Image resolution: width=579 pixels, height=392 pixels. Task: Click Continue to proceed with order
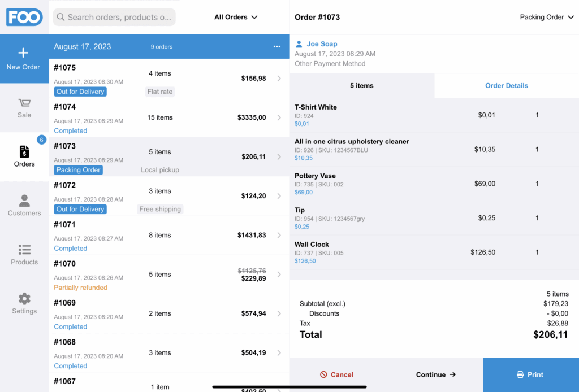click(x=435, y=374)
